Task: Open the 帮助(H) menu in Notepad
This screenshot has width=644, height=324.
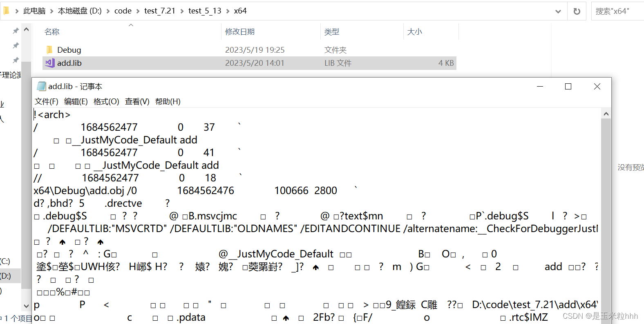Action: [168, 102]
